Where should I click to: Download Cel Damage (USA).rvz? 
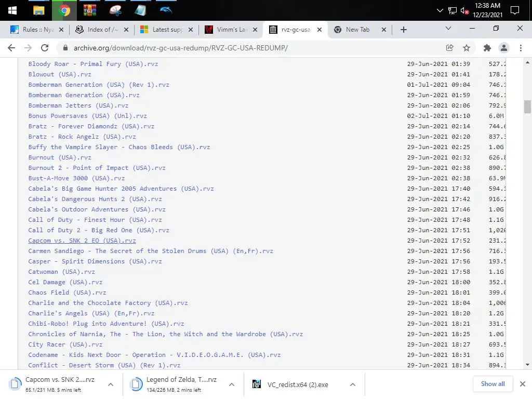tap(65, 282)
